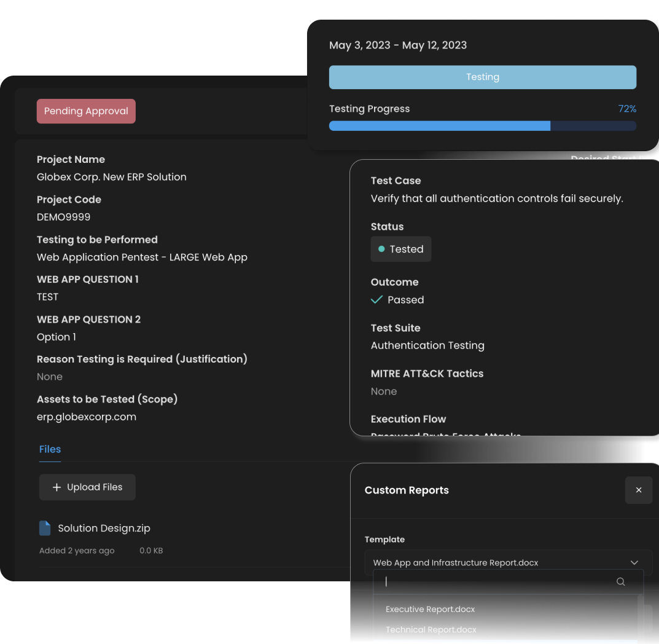Click the blue Testing phase button

point(483,77)
